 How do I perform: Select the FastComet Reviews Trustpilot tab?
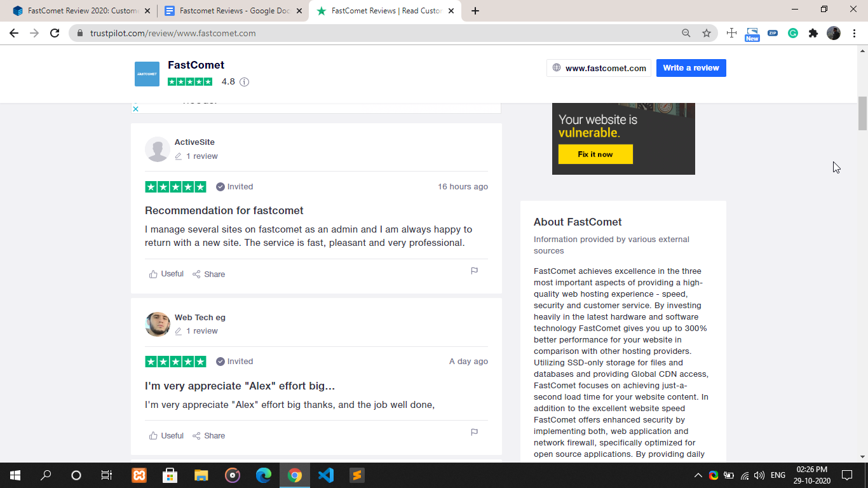tap(385, 11)
